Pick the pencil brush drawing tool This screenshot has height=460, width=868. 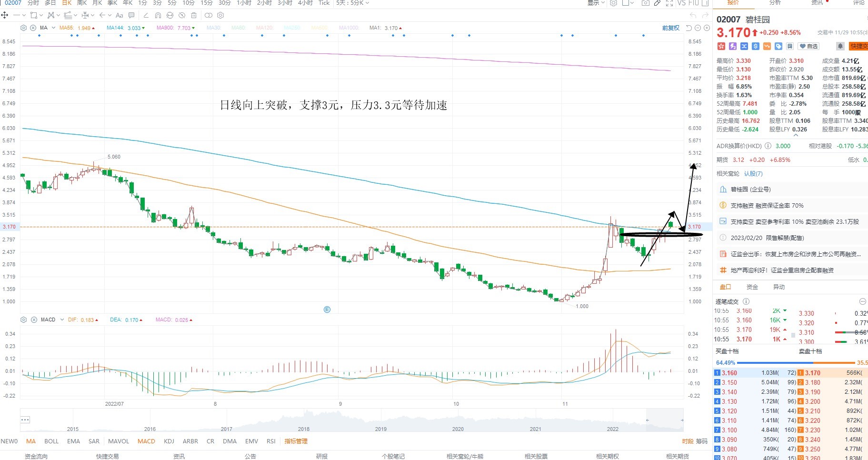146,15
